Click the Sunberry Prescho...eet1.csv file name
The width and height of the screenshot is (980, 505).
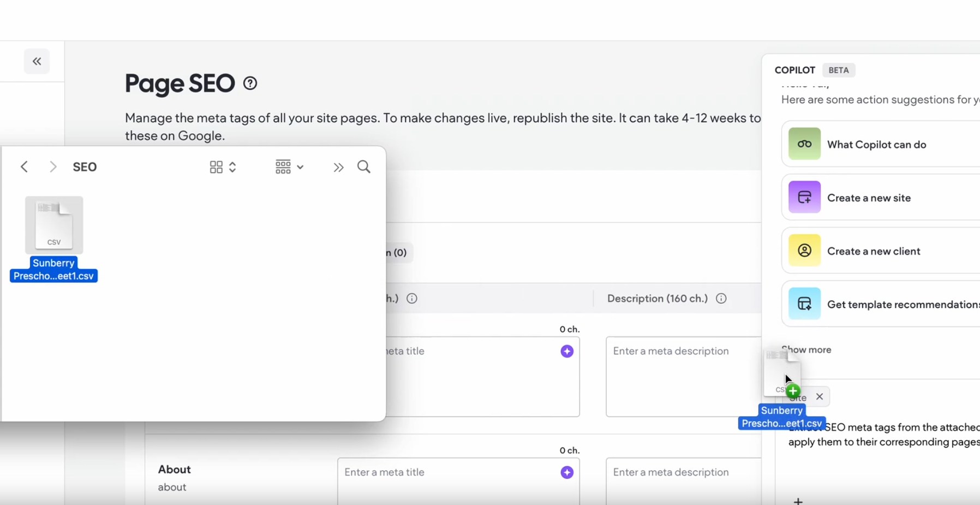pyautogui.click(x=53, y=270)
